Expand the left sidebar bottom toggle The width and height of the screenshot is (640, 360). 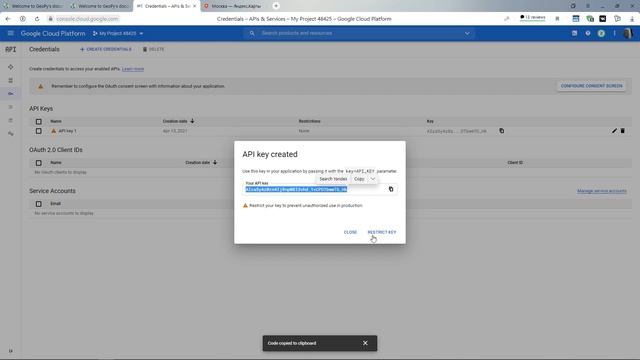coord(11,351)
